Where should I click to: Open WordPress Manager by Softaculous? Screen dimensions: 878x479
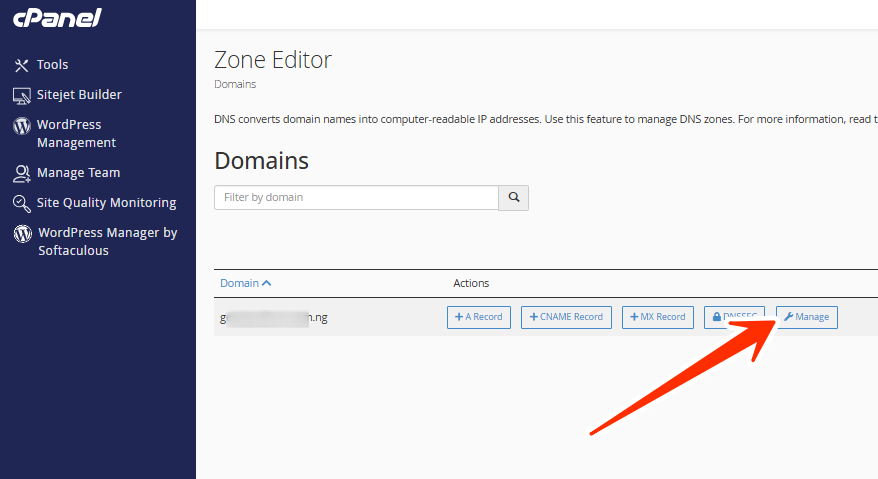point(108,241)
